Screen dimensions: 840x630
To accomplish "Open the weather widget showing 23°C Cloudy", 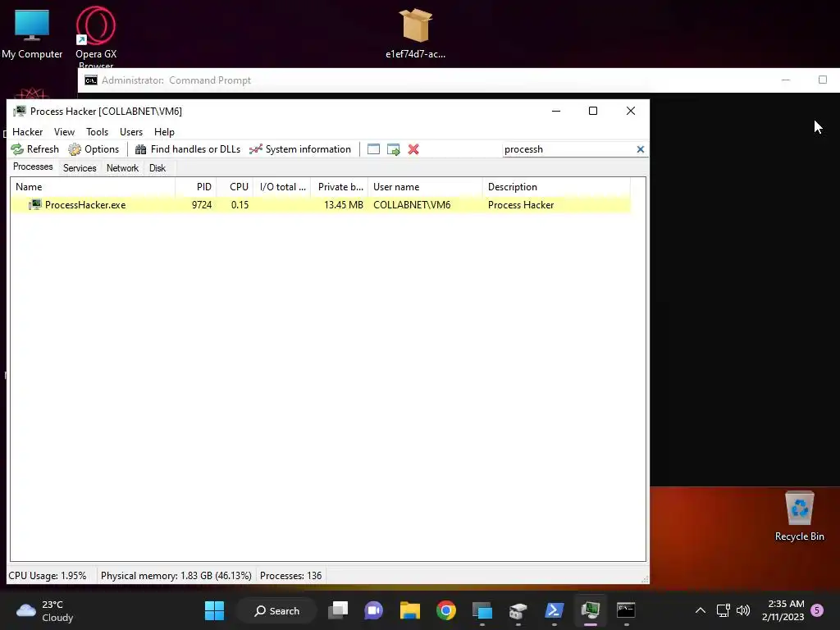I will coord(46,610).
